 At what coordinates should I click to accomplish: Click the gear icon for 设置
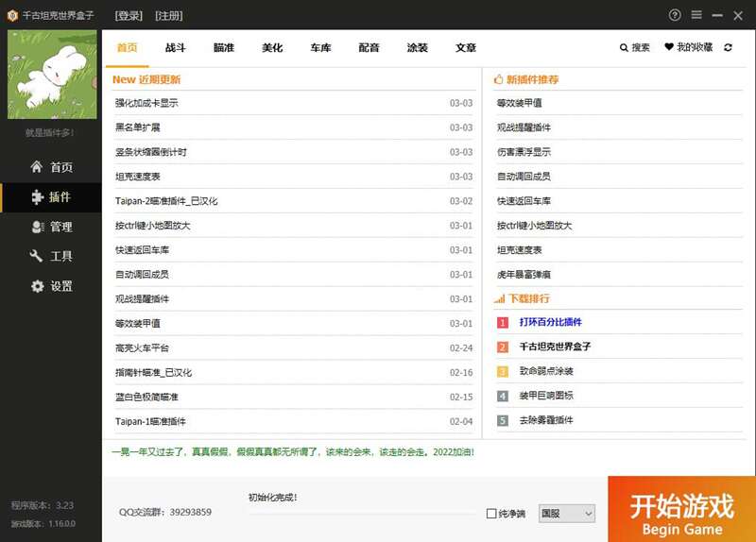click(x=37, y=286)
